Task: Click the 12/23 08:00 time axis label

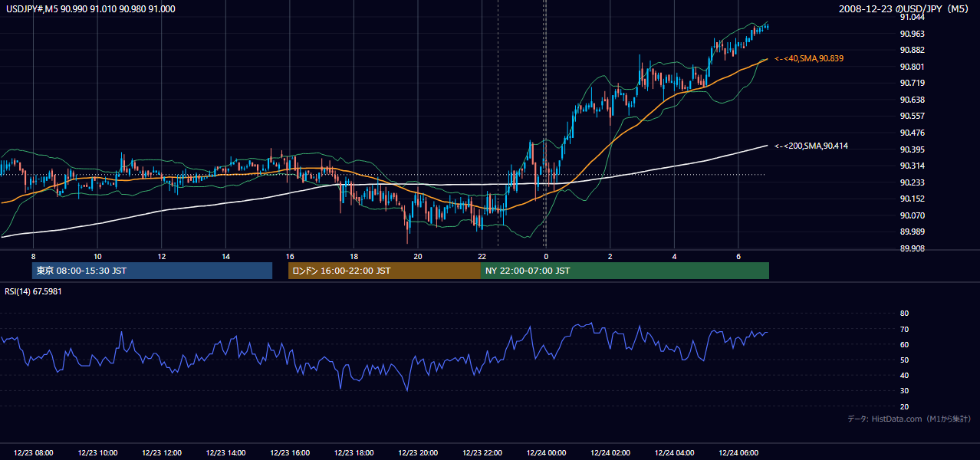Action: (34, 452)
